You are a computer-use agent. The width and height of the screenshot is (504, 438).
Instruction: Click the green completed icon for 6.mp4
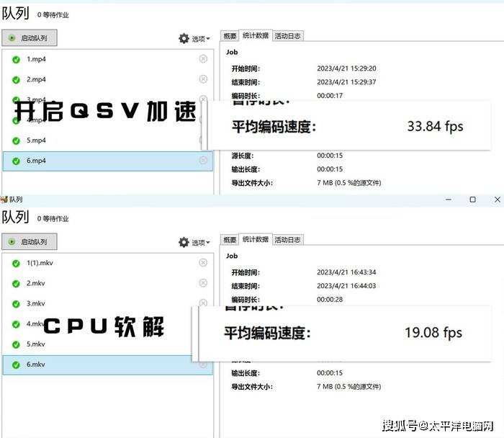(16, 161)
